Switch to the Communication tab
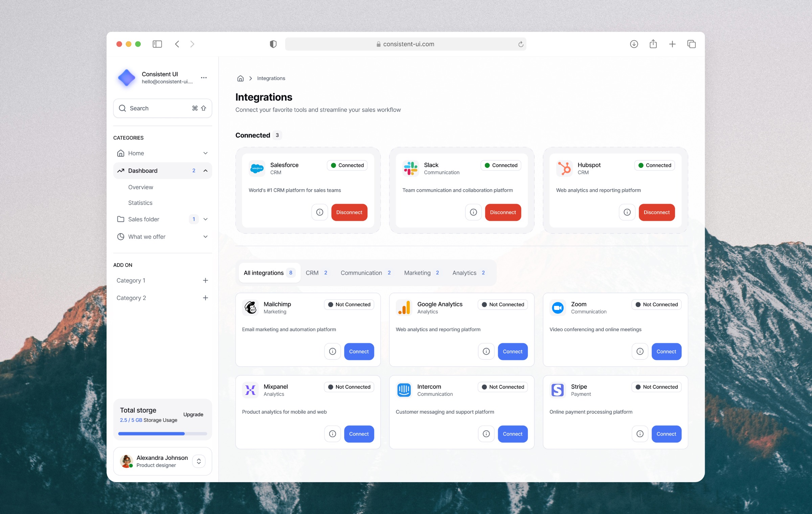The image size is (812, 514). (365, 273)
